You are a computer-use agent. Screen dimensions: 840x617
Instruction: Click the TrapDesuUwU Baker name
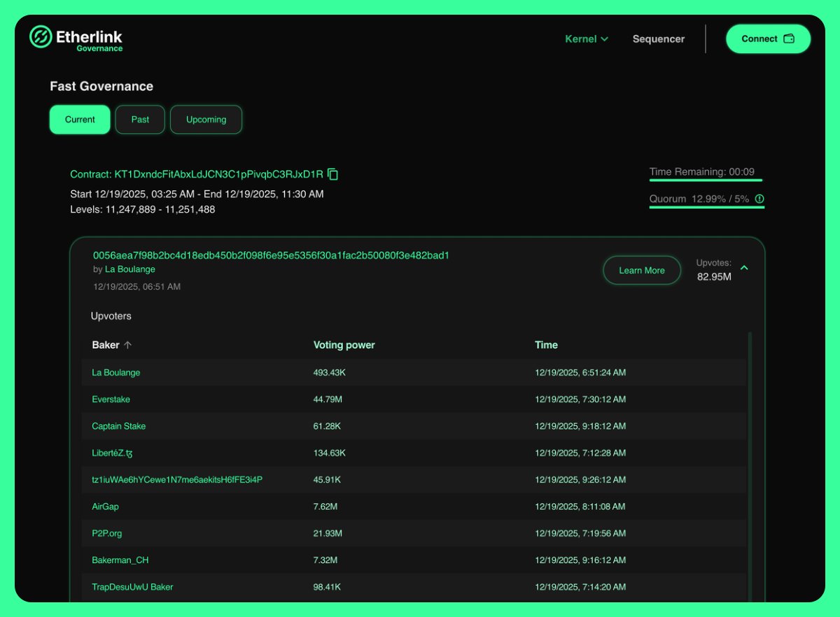coord(132,587)
